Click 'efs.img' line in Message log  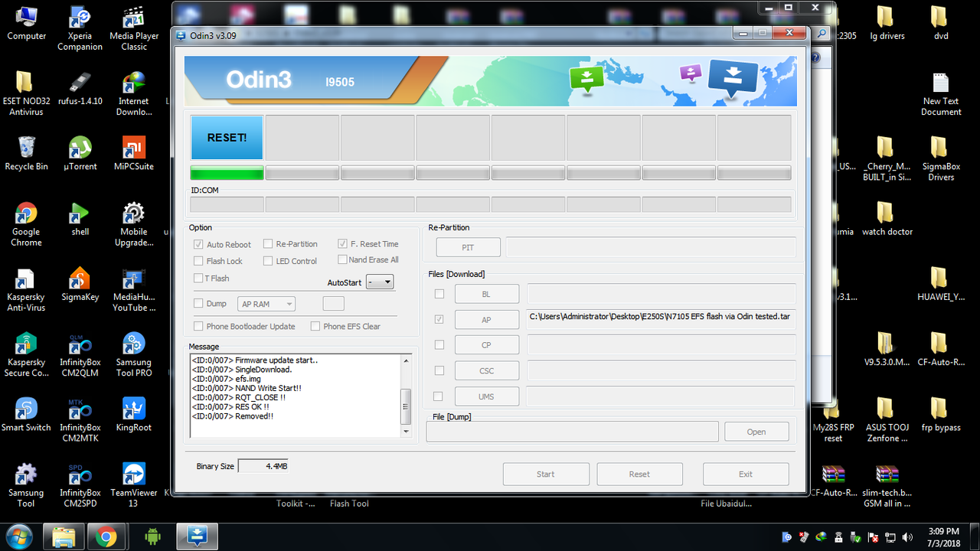tap(226, 379)
